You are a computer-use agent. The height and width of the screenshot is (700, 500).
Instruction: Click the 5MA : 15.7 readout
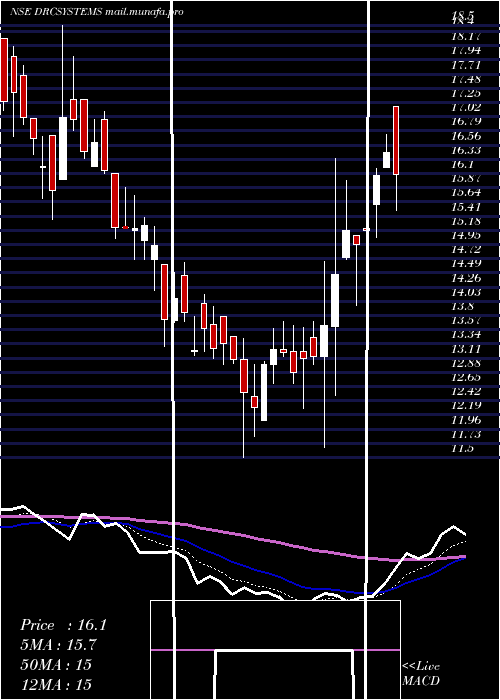tap(58, 645)
